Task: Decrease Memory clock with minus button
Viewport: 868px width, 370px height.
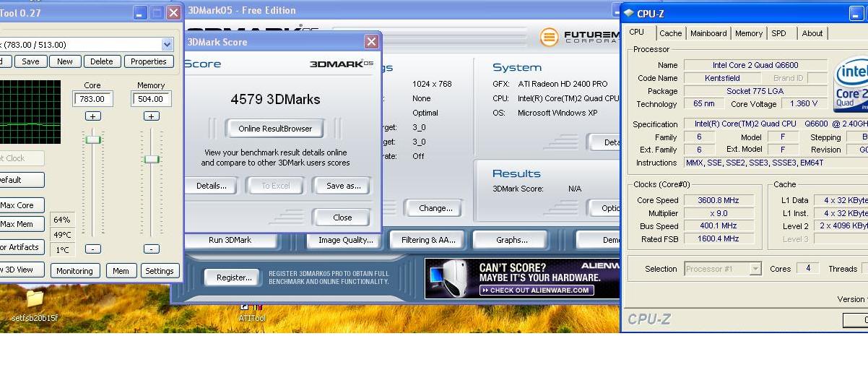Action: [151, 249]
